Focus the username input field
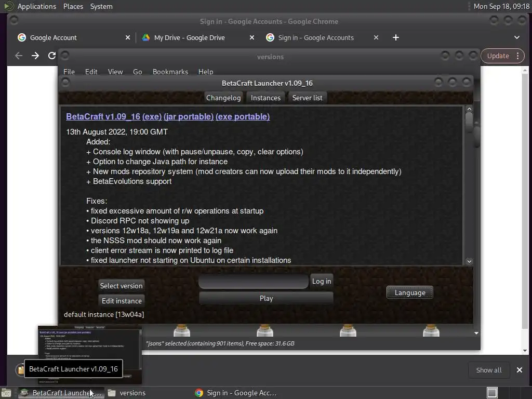This screenshot has height=399, width=532. pyautogui.click(x=254, y=281)
